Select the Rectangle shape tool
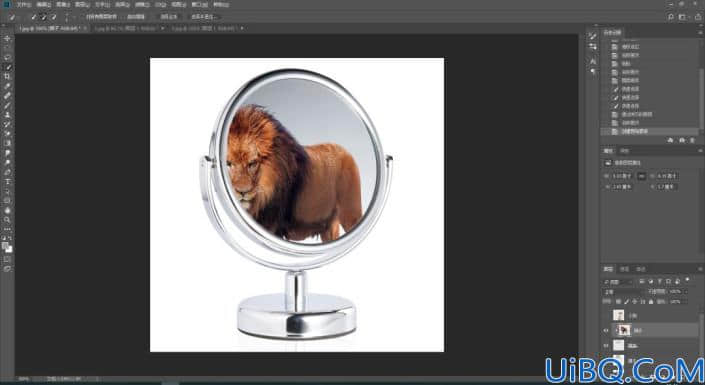 point(7,201)
